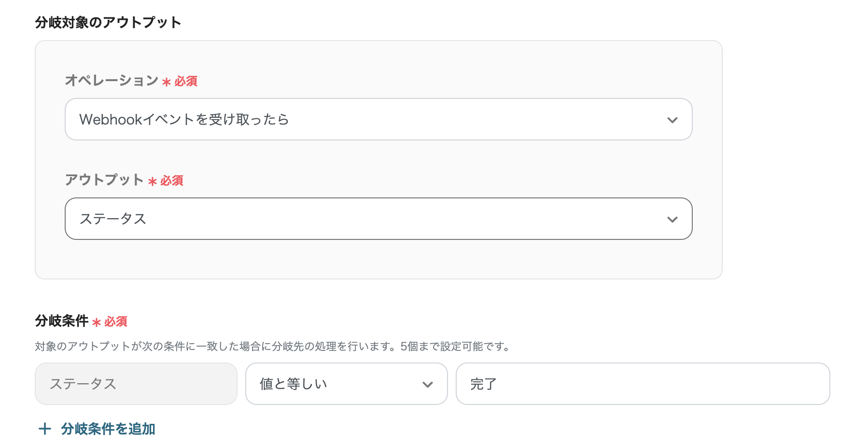
Task: Open the オペレーション dropdown
Action: coord(378,119)
